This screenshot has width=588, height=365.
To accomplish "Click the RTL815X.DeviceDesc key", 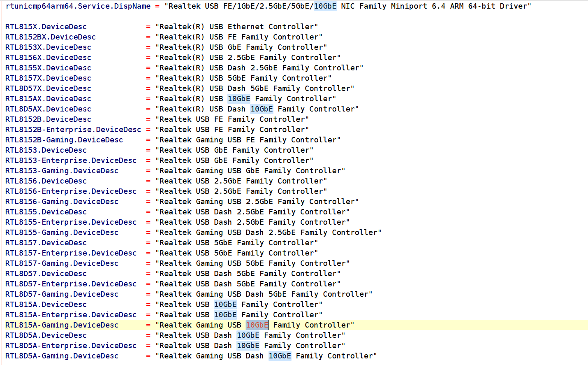I will click(x=46, y=27).
